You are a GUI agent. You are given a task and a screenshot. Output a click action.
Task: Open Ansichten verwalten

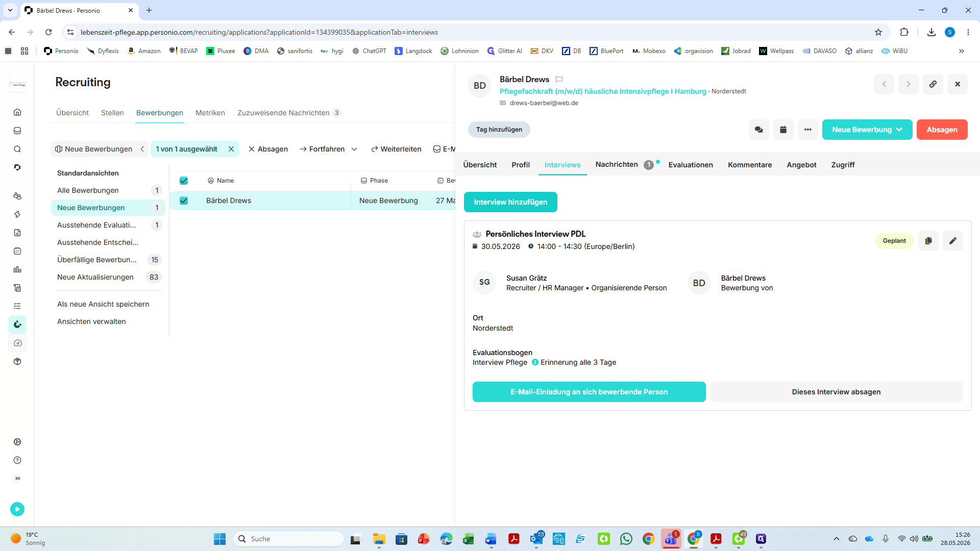pos(91,321)
